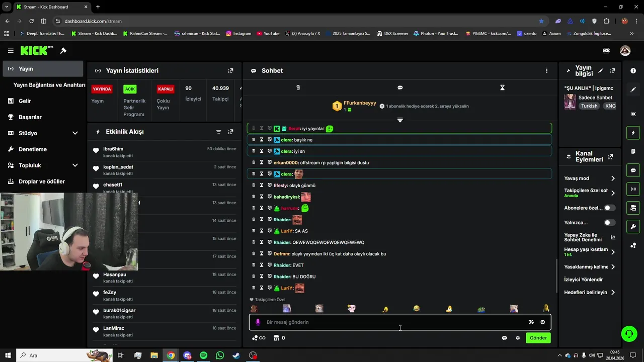Click the Turkish tag in Yayın bilgisi
This screenshot has width=644, height=362.
point(589,106)
